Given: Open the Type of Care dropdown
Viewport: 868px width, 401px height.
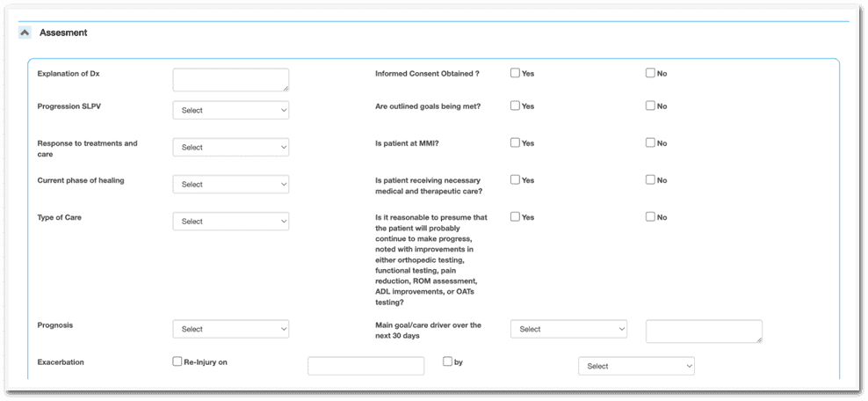Looking at the screenshot, I should 230,221.
